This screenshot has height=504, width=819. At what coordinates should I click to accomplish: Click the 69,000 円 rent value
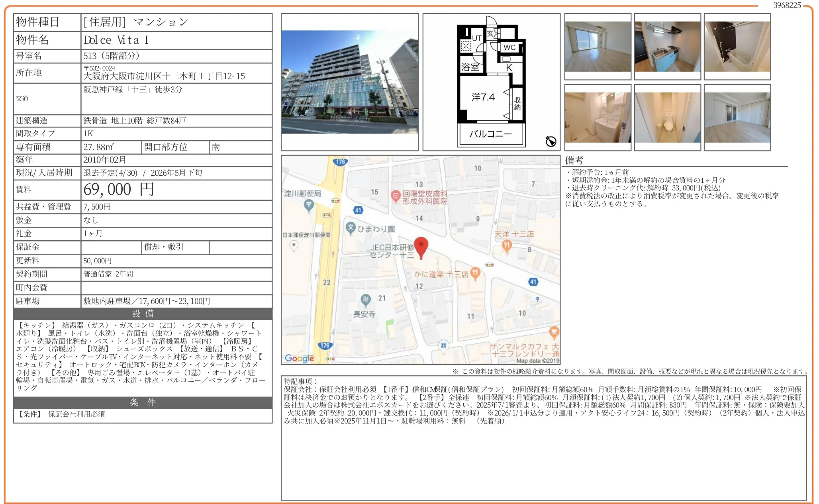[119, 190]
